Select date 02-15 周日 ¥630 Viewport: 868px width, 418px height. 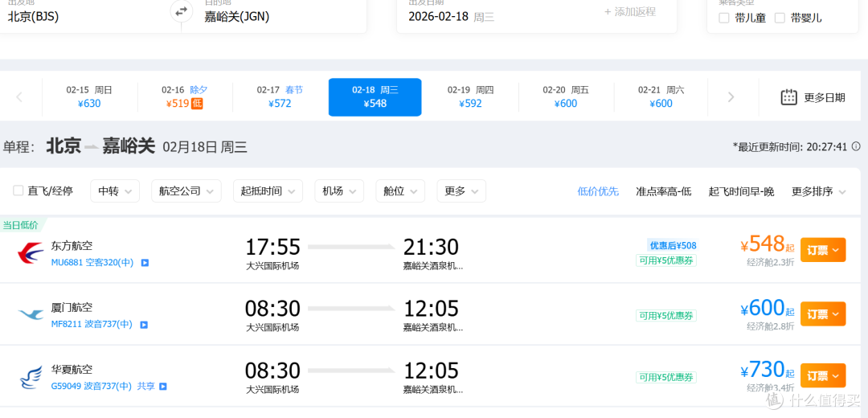point(90,97)
